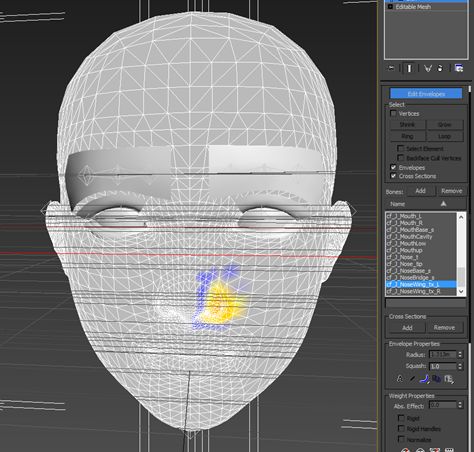Click envelope visibility pencil icon
The height and width of the screenshot is (452, 474).
[412, 379]
